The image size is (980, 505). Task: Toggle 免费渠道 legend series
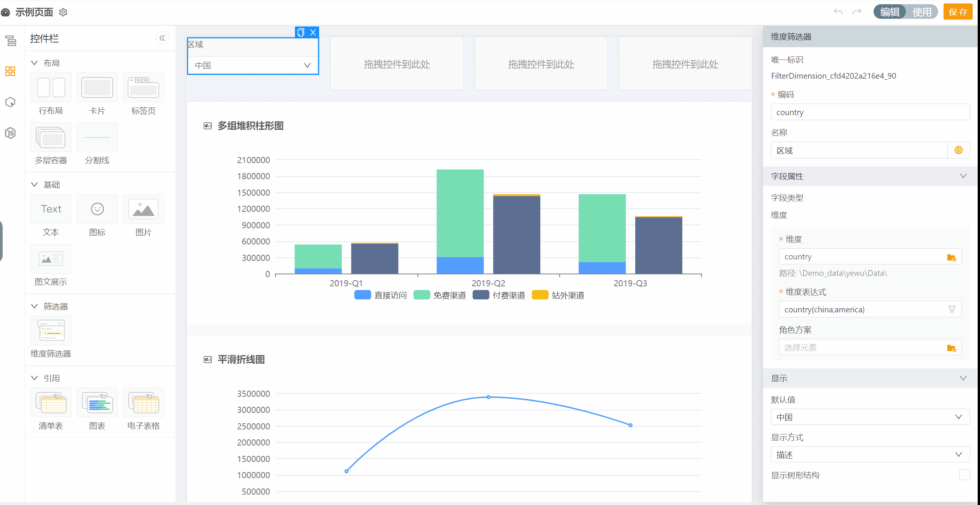(440, 295)
